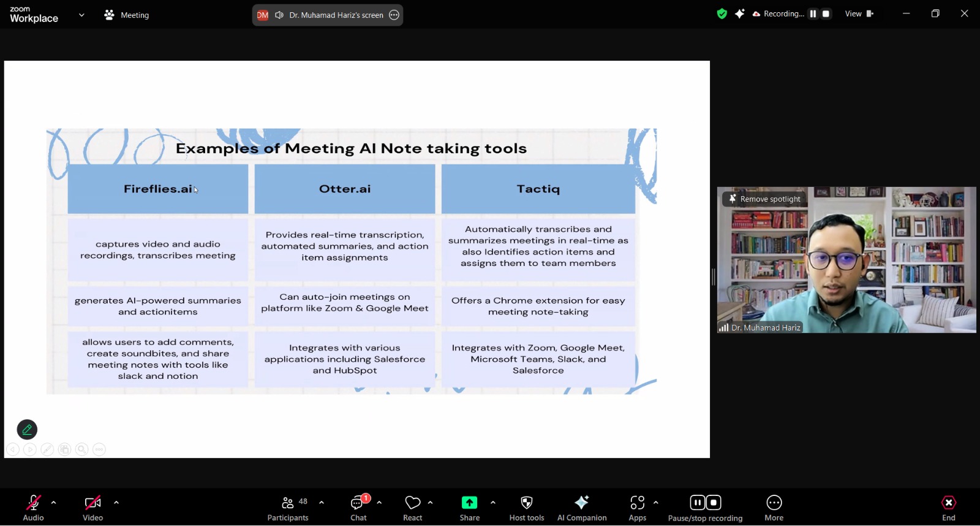Stop recording from the bottom toolbar
This screenshot has width=980, height=526.
tap(714, 503)
